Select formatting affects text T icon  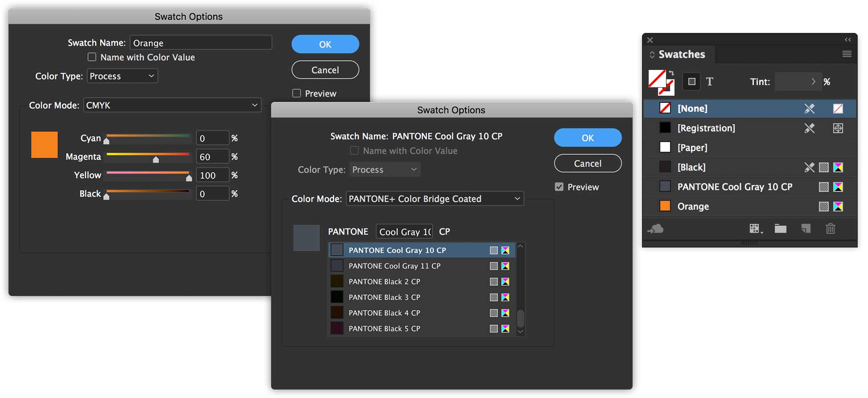710,82
